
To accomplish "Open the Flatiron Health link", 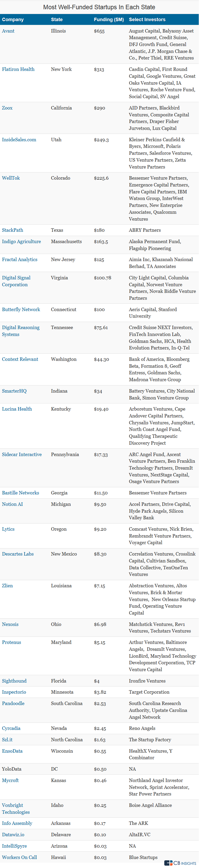I will coord(18,69).
